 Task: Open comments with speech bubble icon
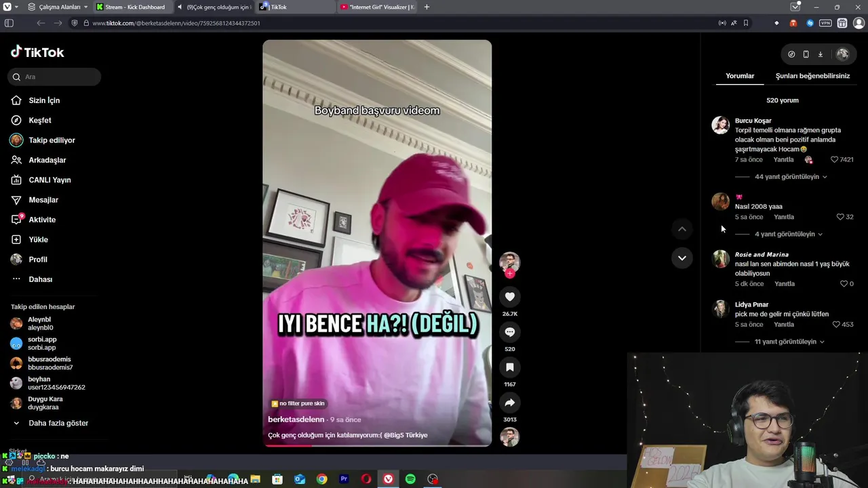(x=510, y=332)
